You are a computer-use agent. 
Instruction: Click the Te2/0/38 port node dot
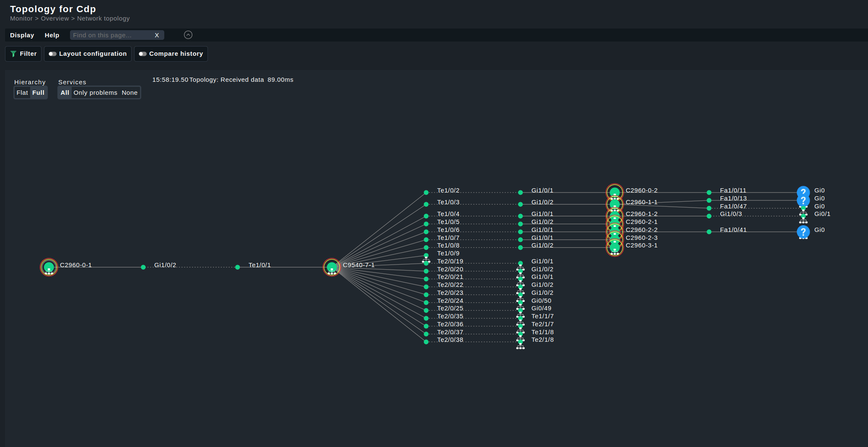pos(426,342)
